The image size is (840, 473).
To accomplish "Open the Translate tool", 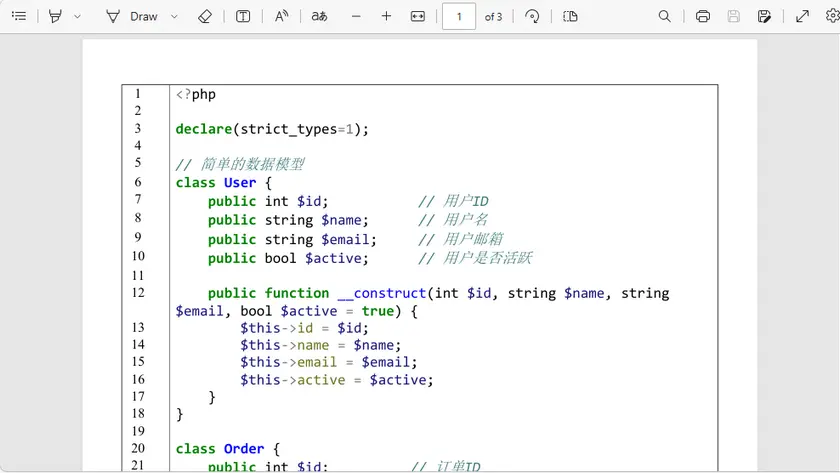I will [319, 16].
